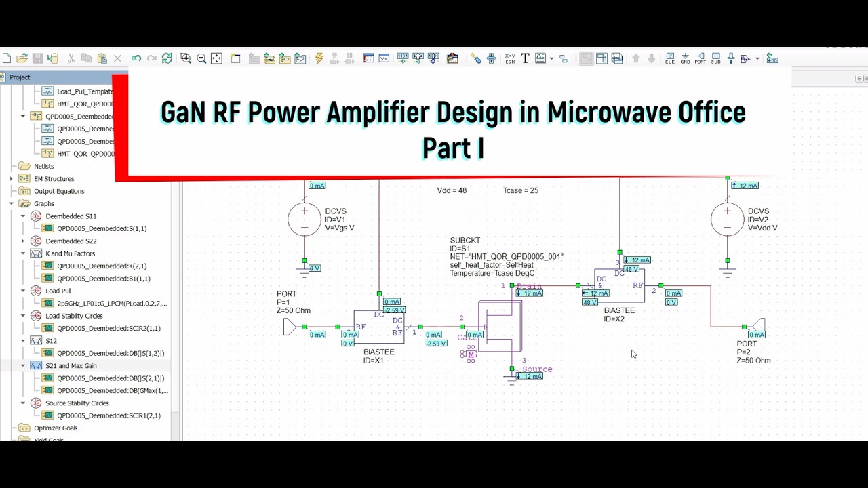The width and height of the screenshot is (868, 488).
Task: Click the Delete X icon in the toolbar
Action: (117, 59)
